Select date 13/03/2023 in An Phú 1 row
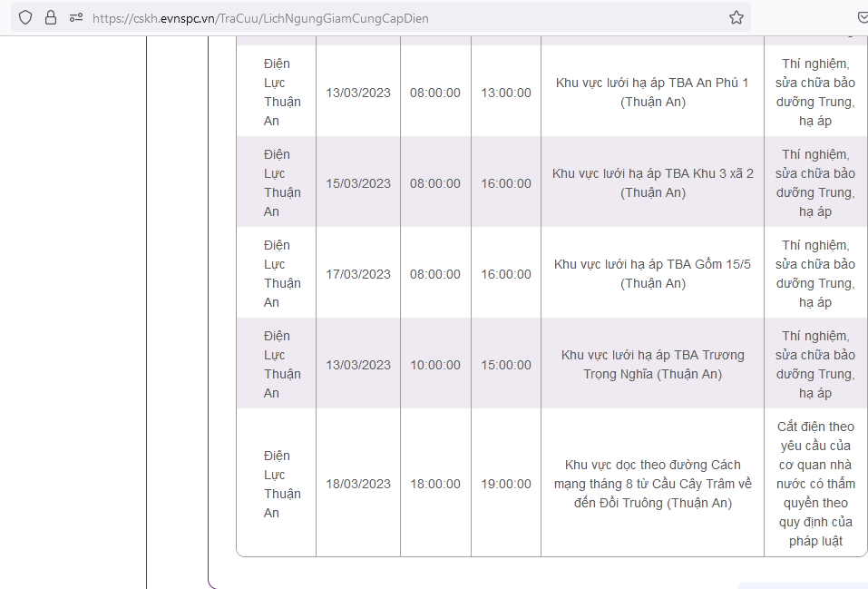The height and width of the screenshot is (589, 868). [x=358, y=93]
